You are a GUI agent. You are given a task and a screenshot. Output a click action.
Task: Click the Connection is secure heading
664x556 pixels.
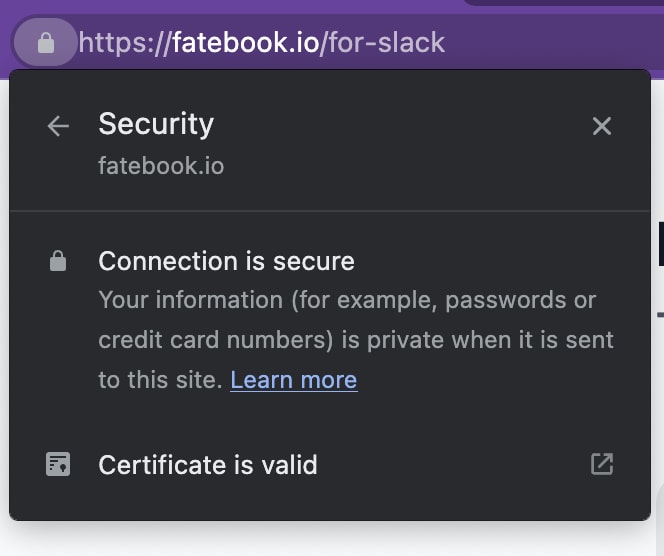tap(226, 262)
